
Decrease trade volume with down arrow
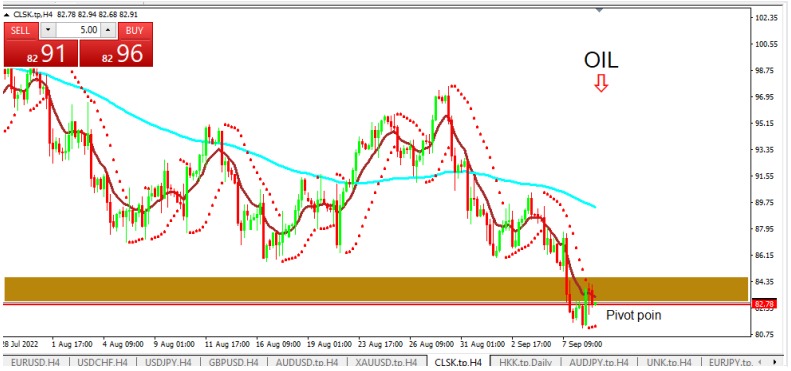pos(48,30)
